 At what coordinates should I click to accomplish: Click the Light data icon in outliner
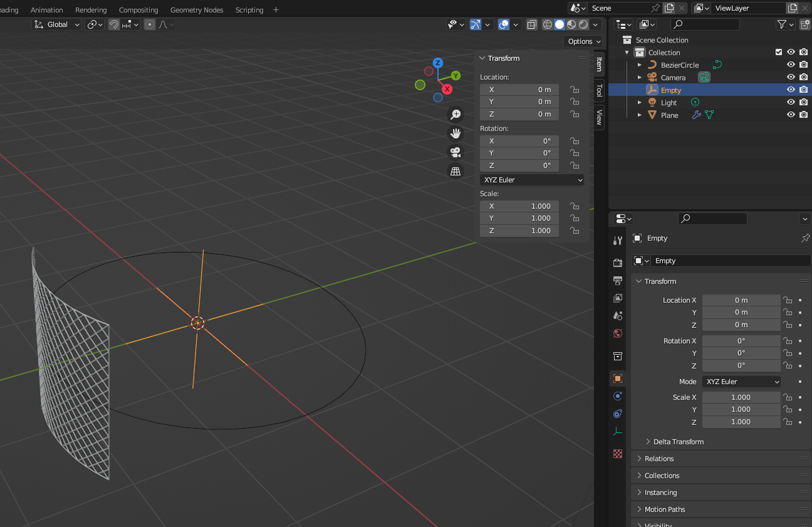pos(695,102)
